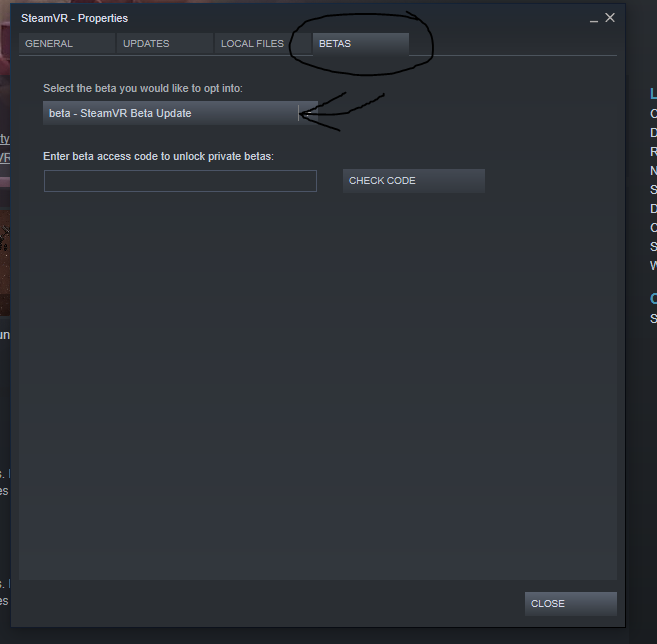Click the beta dropdown arrow indicator

[308, 113]
